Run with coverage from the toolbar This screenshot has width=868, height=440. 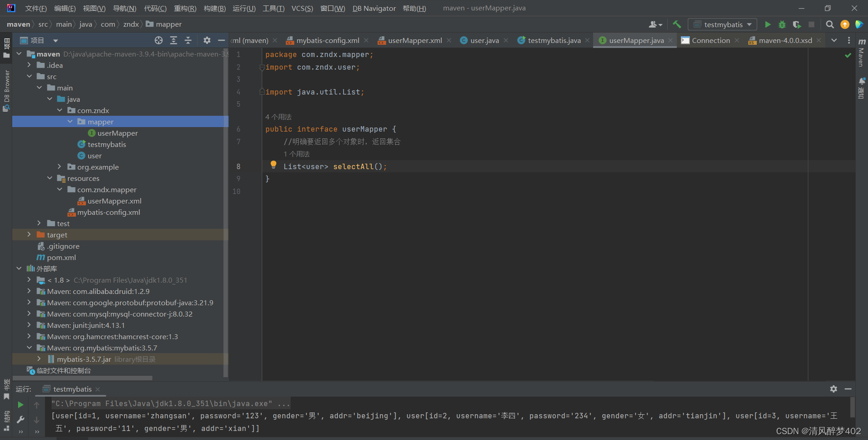coord(797,24)
